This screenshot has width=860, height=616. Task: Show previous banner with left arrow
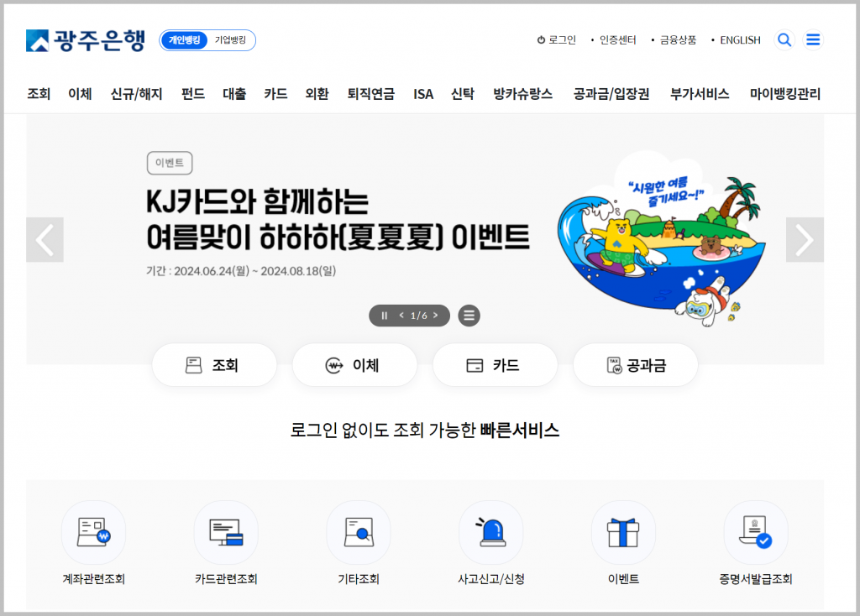45,239
